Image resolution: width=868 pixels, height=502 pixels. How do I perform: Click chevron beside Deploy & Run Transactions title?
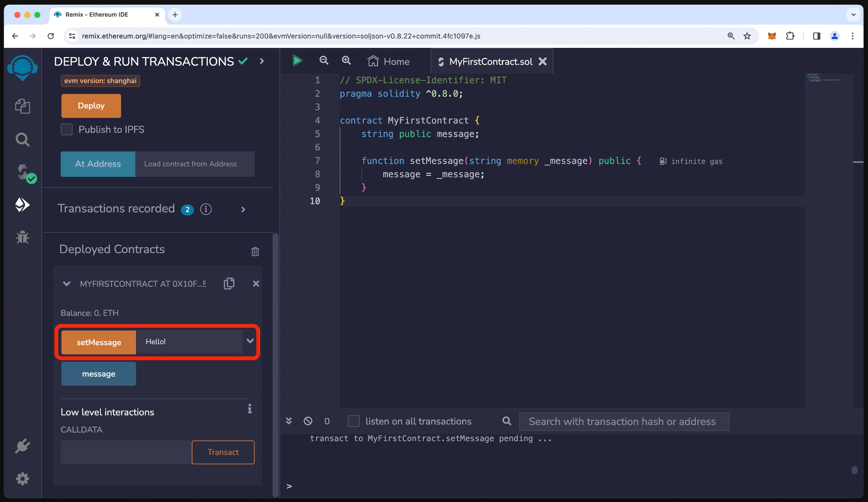click(x=262, y=61)
